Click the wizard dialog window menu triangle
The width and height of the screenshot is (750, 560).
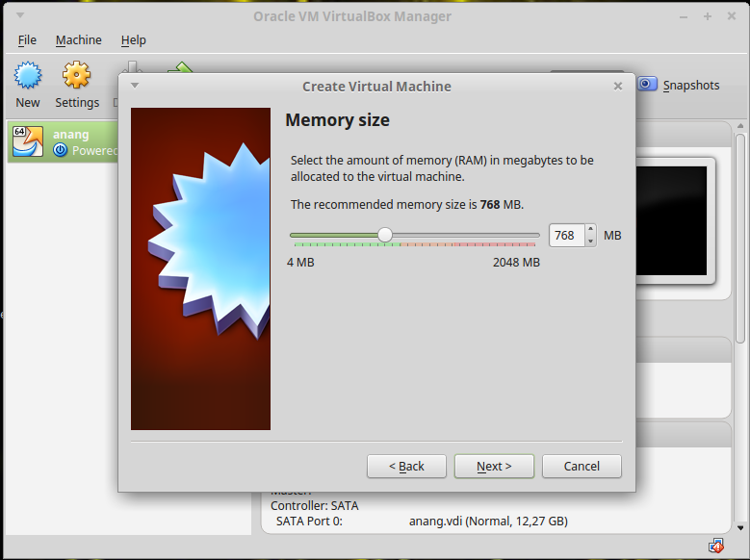pos(135,86)
